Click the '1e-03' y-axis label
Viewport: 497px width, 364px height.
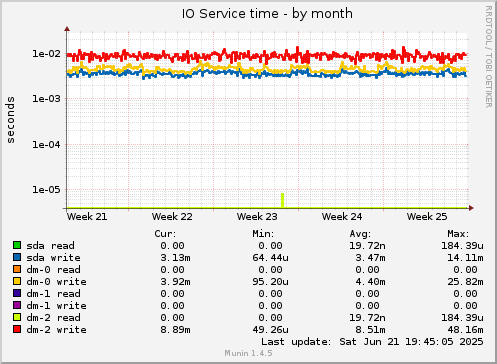[x=47, y=99]
